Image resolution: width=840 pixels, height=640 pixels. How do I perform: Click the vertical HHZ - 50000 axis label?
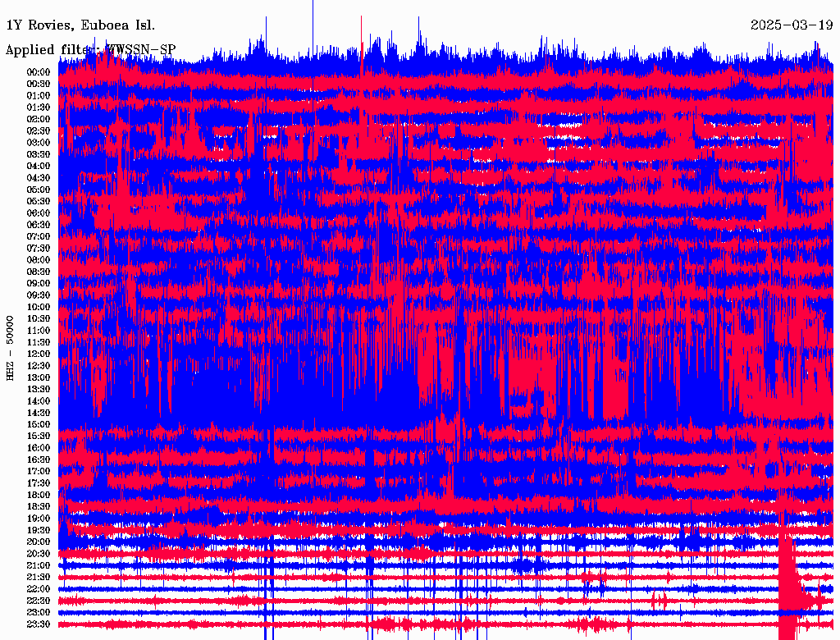pos(11,347)
